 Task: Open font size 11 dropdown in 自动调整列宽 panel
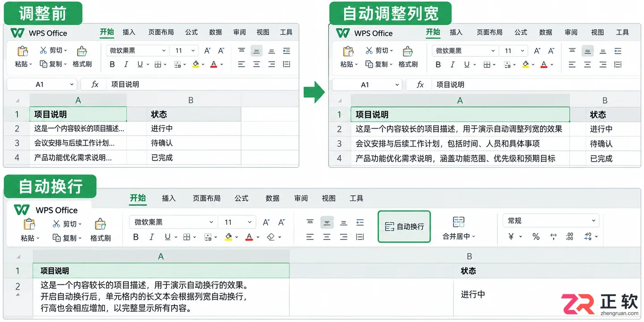[514, 51]
